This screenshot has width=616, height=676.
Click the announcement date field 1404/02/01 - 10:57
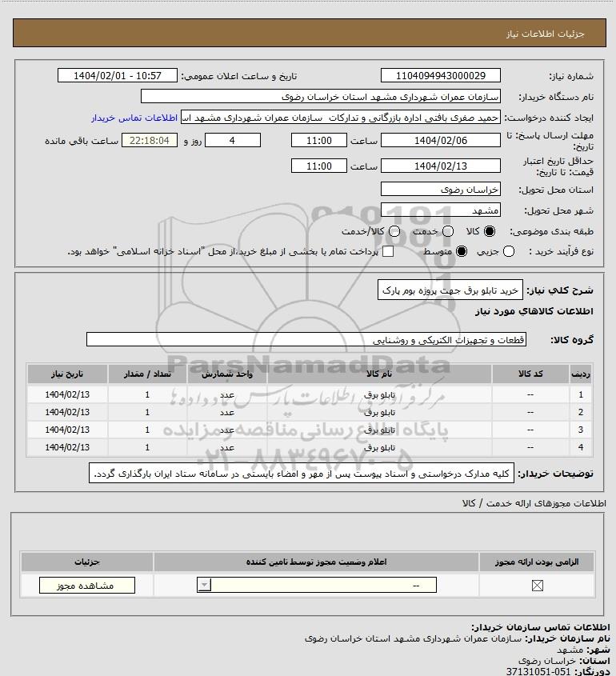point(118,75)
